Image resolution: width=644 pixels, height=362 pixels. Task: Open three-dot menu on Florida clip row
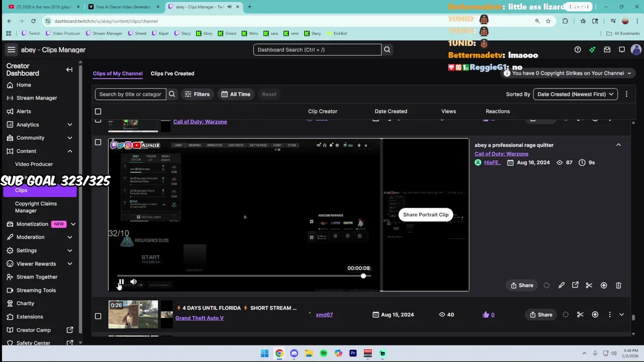coord(610,315)
